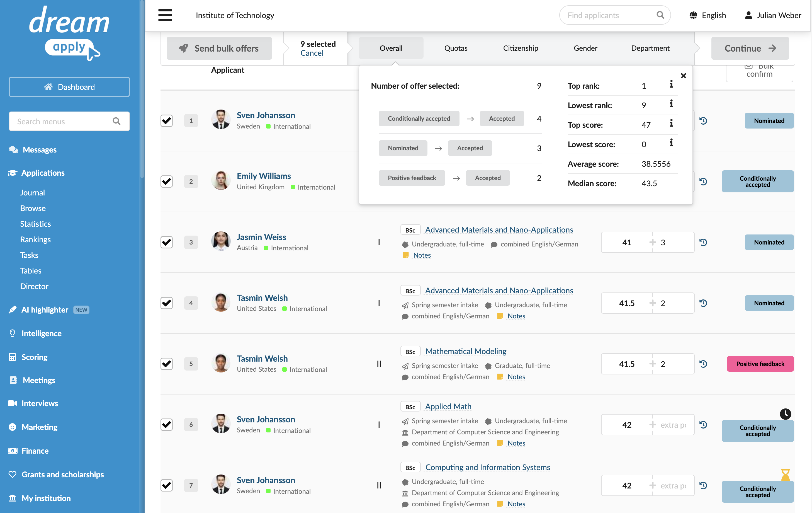
Task: Expand the Scoring menu in sidebar
Action: tap(34, 357)
